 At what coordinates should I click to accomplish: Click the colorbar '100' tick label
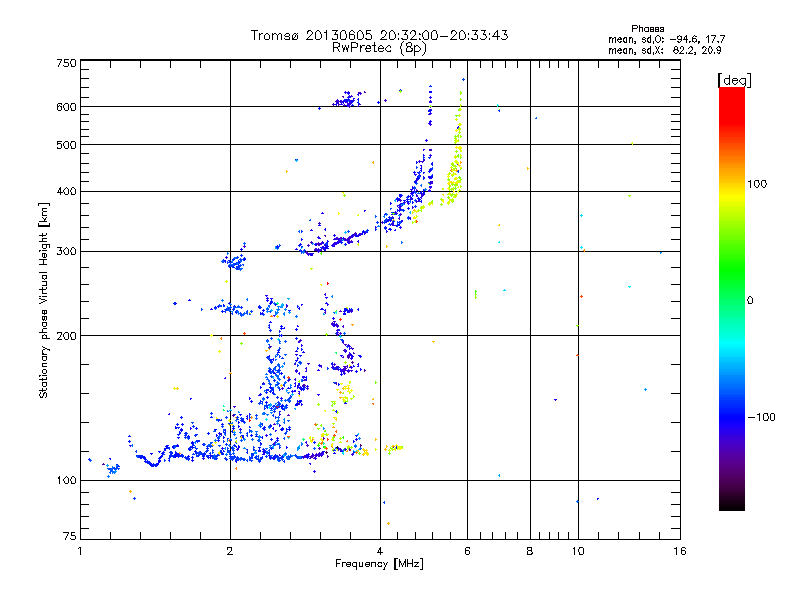click(757, 184)
